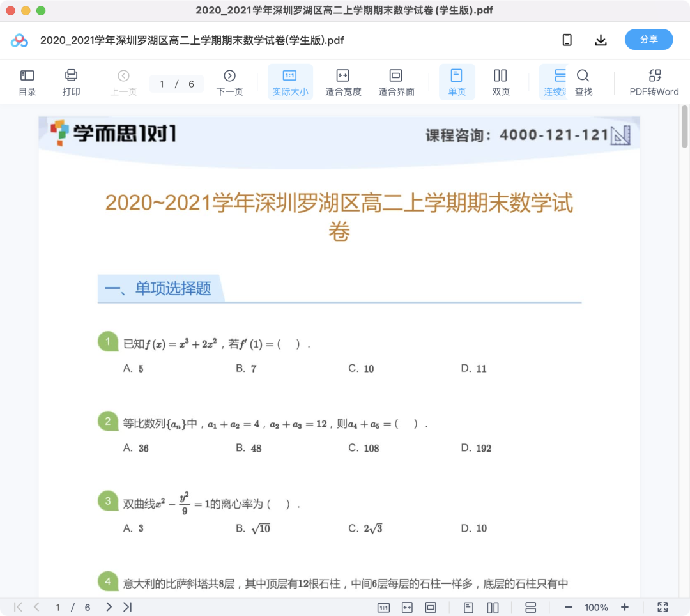Select answer D. 11 for question 1
This screenshot has width=690, height=616.
coord(474,368)
